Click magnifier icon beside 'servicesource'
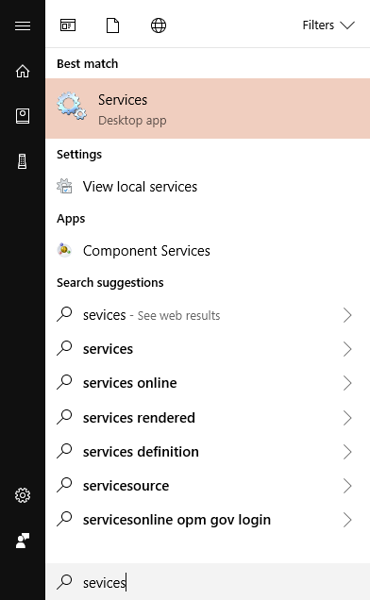370x600 pixels. (64, 485)
